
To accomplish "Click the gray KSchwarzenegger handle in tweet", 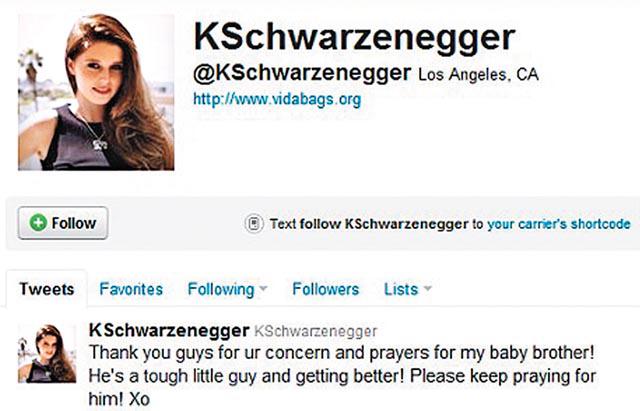I will (316, 331).
